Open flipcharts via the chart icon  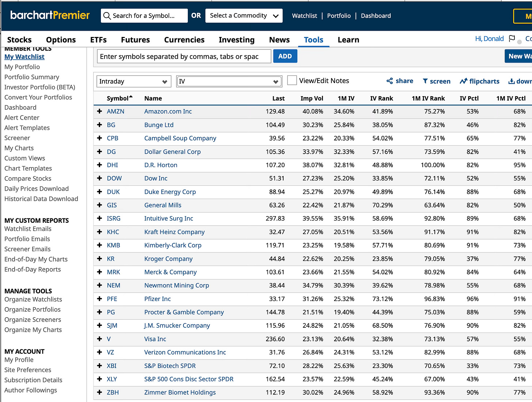point(463,81)
